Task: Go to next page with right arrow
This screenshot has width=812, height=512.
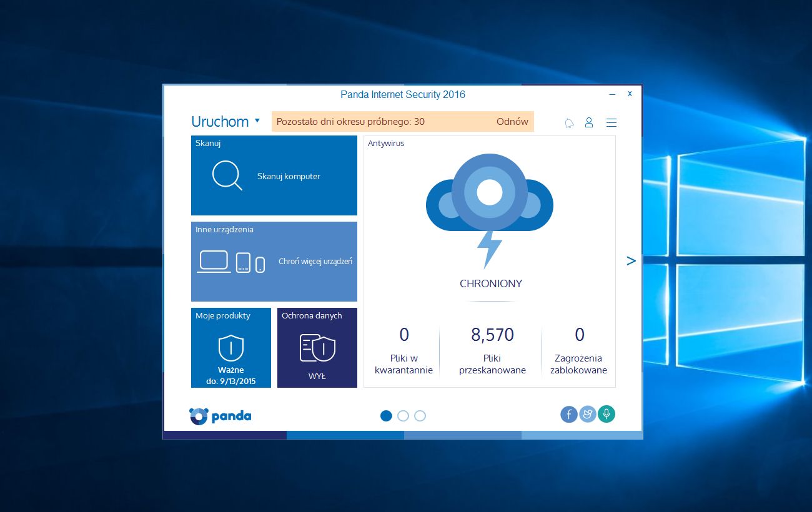Action: click(631, 261)
